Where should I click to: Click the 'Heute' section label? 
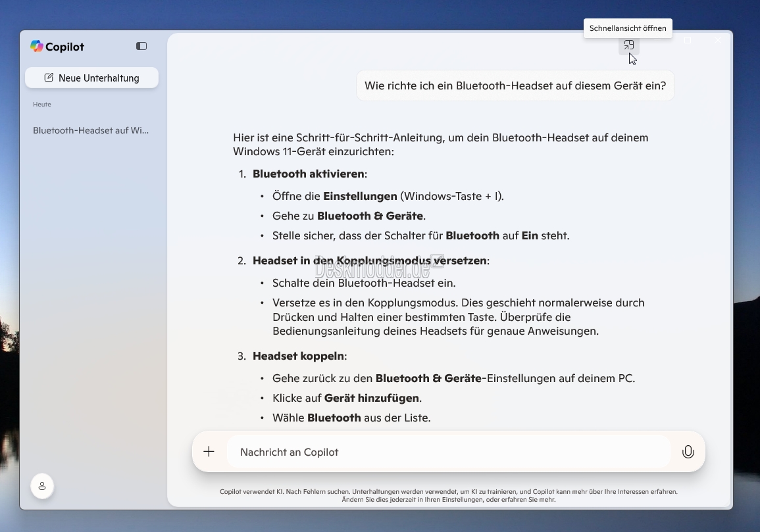(42, 104)
